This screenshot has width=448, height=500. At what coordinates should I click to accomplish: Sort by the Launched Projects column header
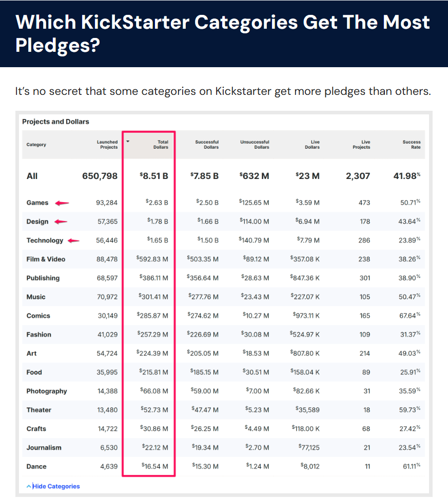pyautogui.click(x=107, y=145)
